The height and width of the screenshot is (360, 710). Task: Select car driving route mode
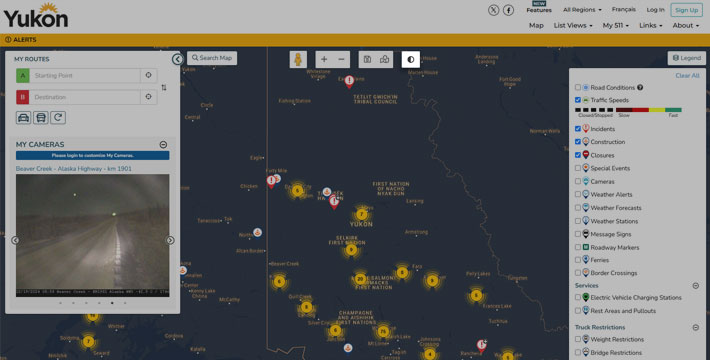point(24,118)
